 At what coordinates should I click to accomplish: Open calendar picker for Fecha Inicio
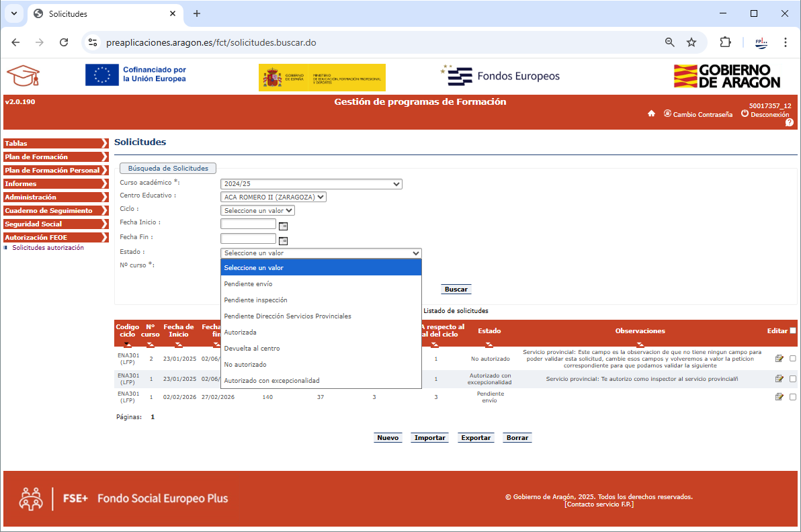pos(283,226)
